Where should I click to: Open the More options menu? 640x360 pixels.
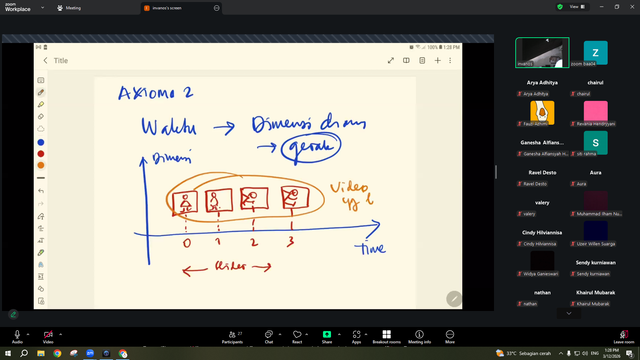click(450, 337)
